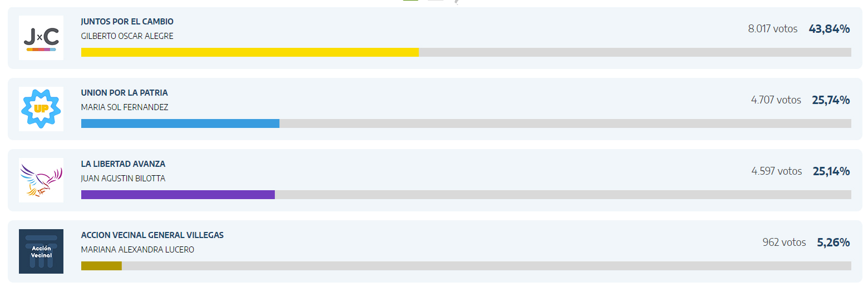Click the olive Accion Vecinal progress bar

[101, 266]
